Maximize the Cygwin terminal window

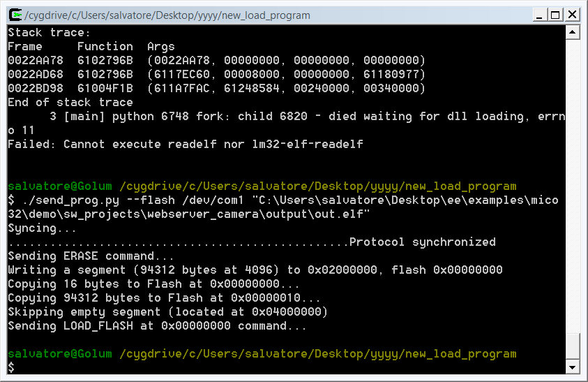555,15
